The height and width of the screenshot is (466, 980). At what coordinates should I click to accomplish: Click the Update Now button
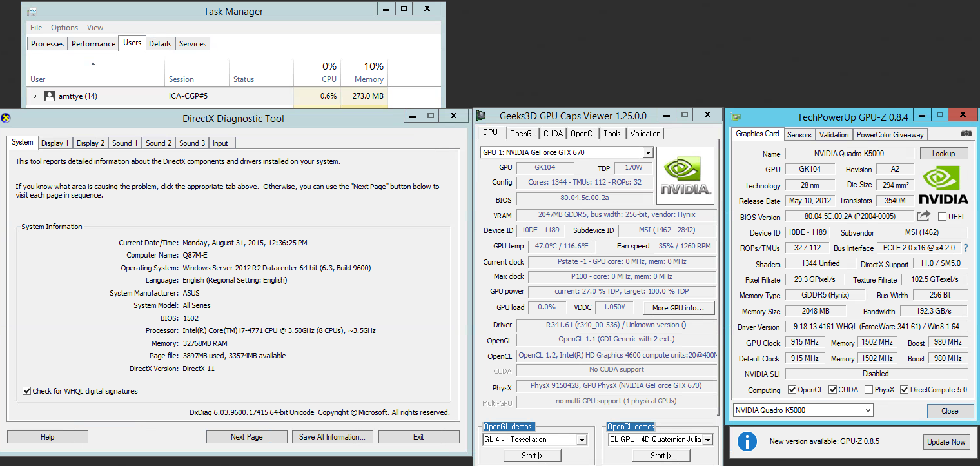click(x=946, y=442)
